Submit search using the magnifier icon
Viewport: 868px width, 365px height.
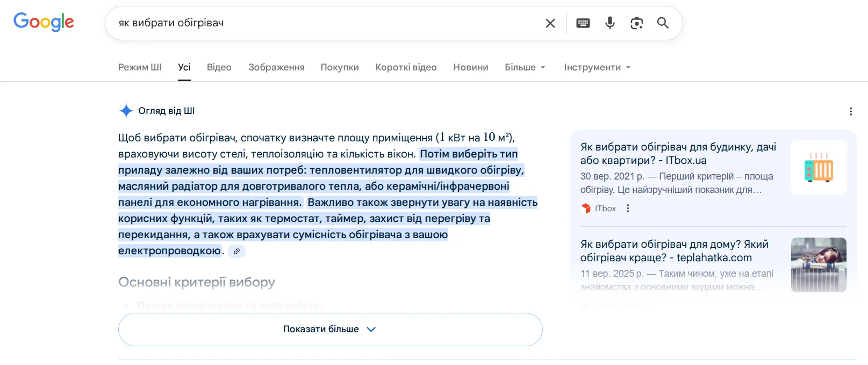663,23
